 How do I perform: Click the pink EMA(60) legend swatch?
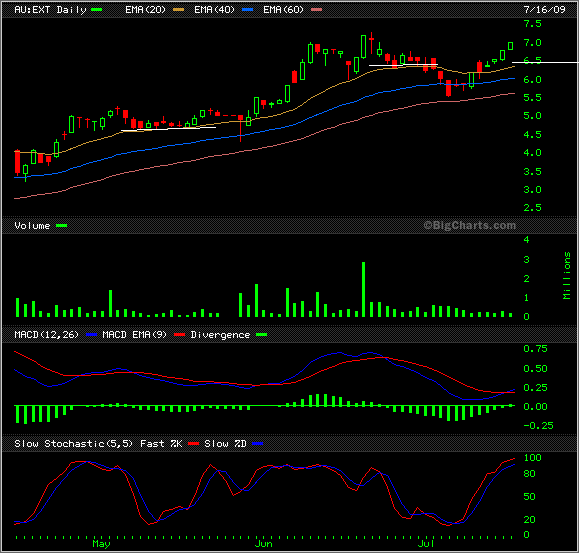[x=316, y=10]
